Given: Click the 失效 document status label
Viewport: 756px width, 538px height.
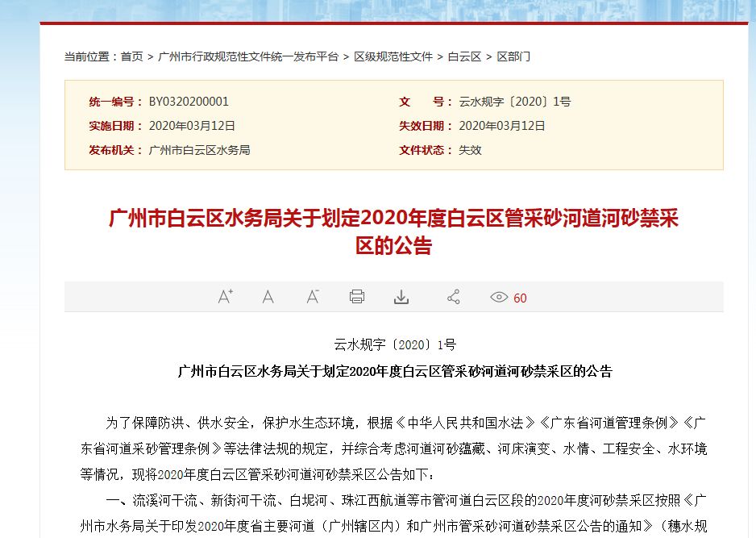Looking at the screenshot, I should [467, 149].
